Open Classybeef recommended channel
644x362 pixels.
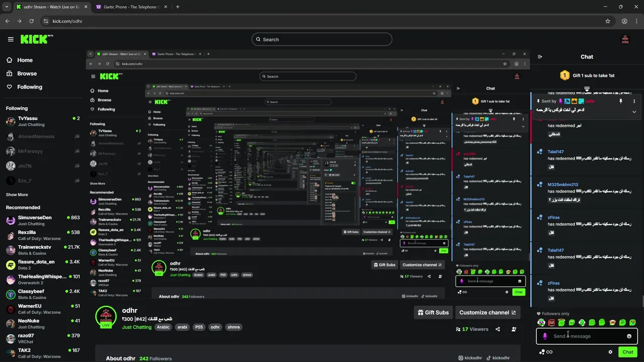[x=43, y=294]
